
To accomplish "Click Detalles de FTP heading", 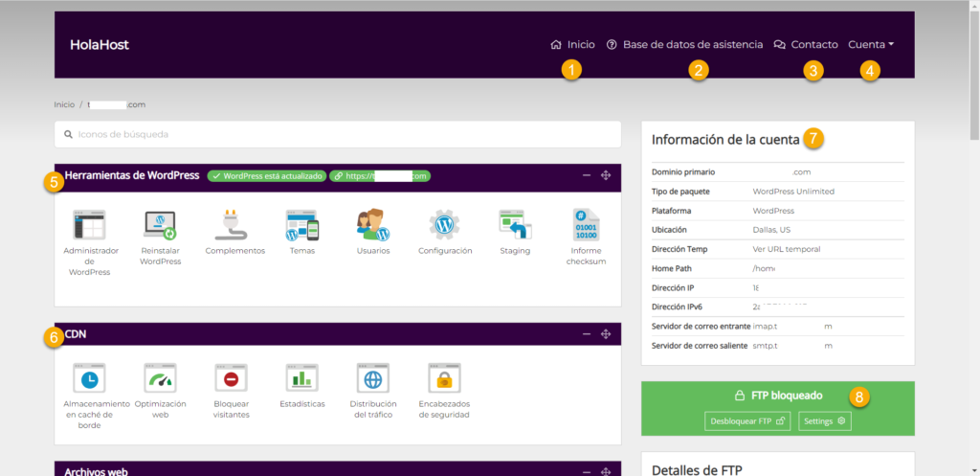I will [x=697, y=469].
